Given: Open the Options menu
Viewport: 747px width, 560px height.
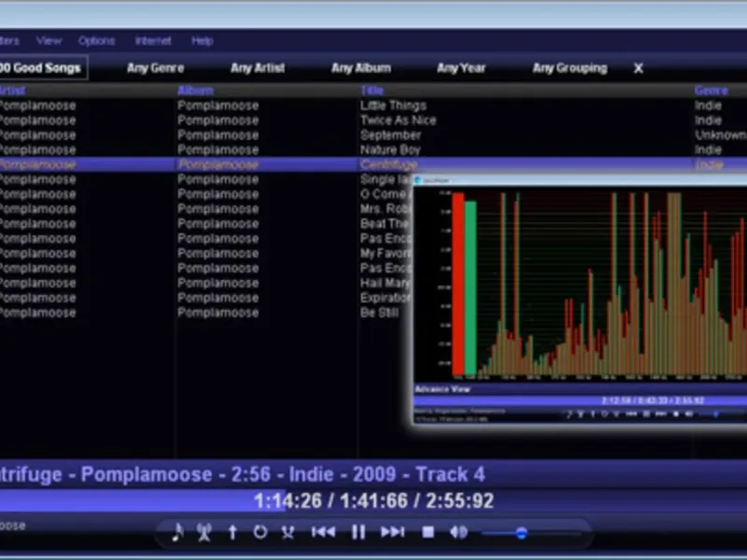Looking at the screenshot, I should [96, 41].
